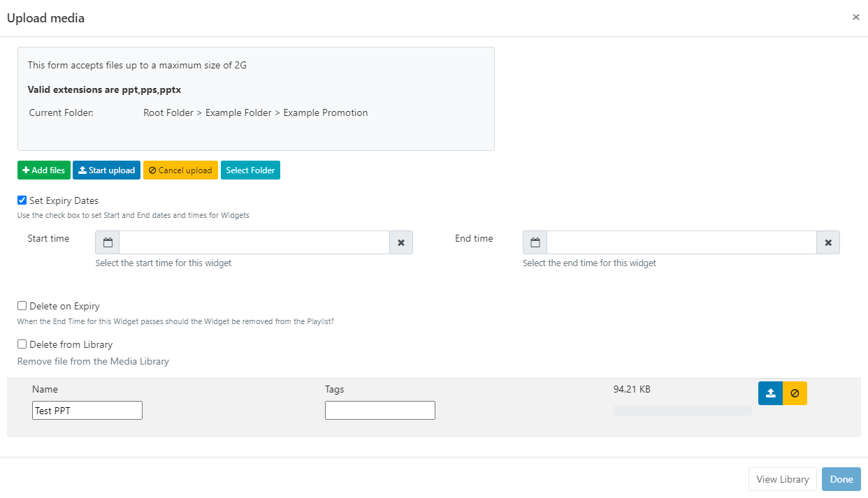Click the Done button

[841, 479]
